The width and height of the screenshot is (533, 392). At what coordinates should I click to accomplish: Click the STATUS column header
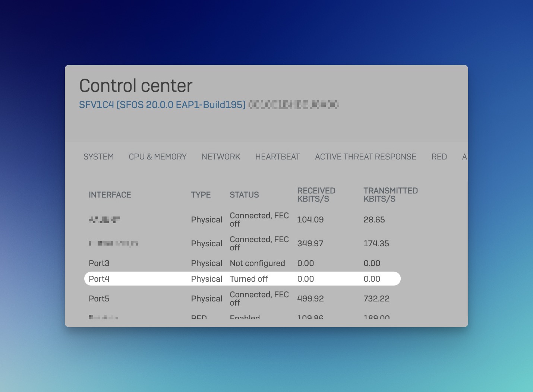(244, 195)
